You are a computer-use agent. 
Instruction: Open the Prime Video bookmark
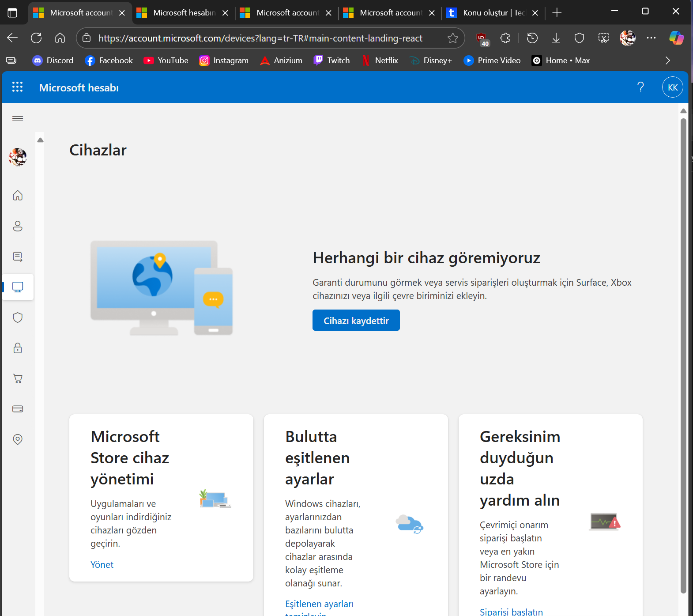tap(492, 60)
